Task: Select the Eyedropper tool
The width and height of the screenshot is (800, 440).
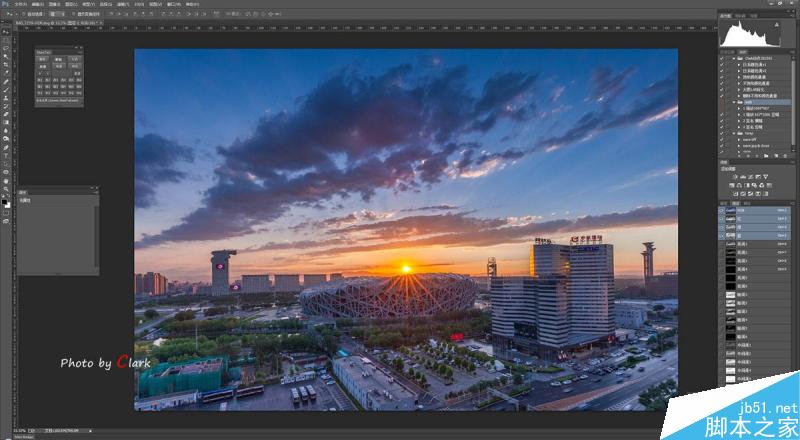Action: coord(6,72)
